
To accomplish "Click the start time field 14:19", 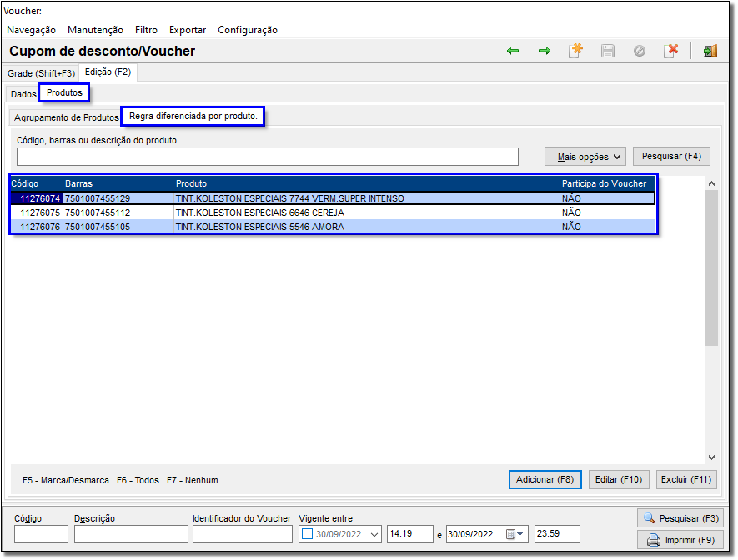I will tap(409, 534).
